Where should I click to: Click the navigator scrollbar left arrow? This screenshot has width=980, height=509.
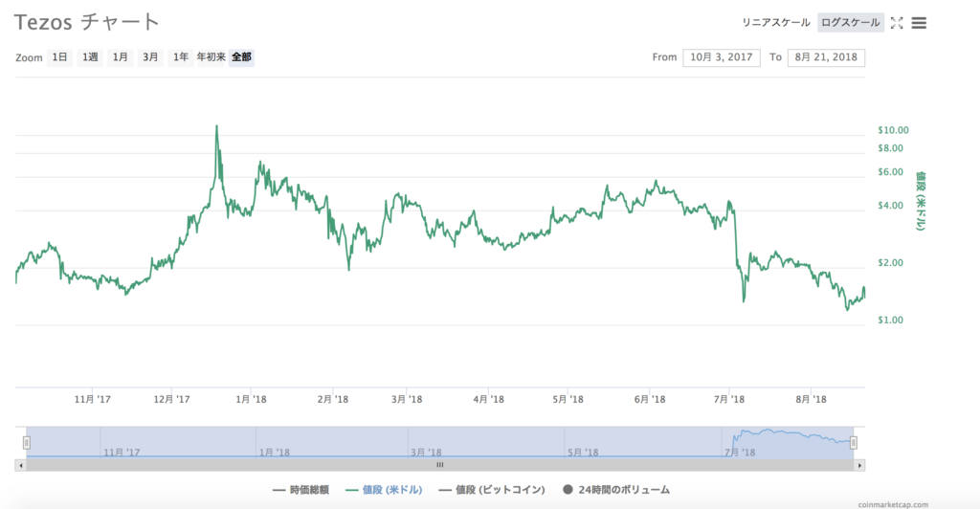click(21, 465)
